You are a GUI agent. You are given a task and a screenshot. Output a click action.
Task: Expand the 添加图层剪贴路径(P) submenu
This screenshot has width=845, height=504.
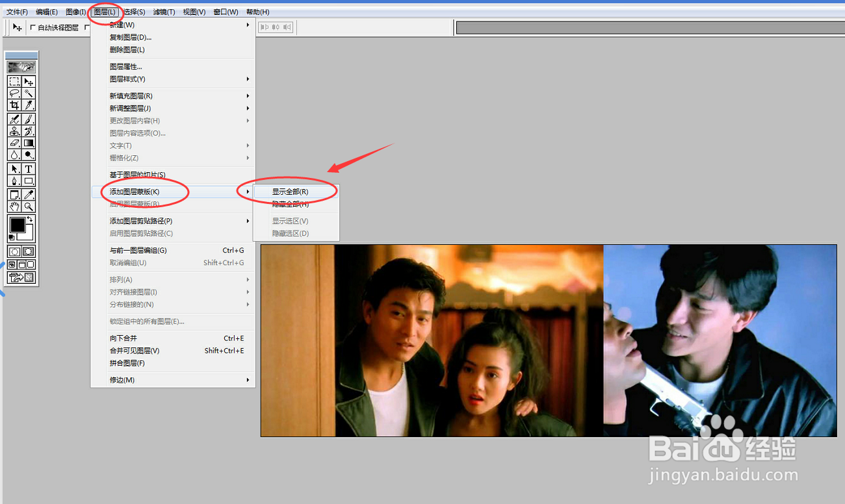[x=173, y=221]
